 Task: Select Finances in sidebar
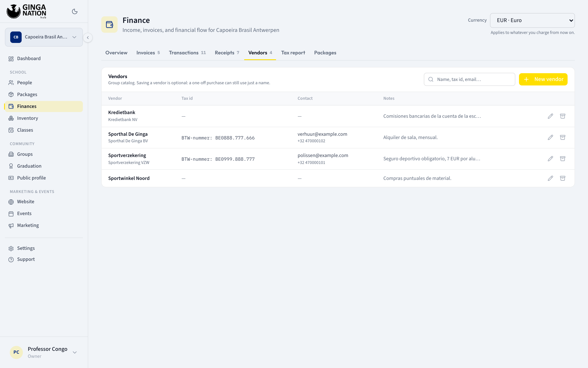click(x=44, y=106)
